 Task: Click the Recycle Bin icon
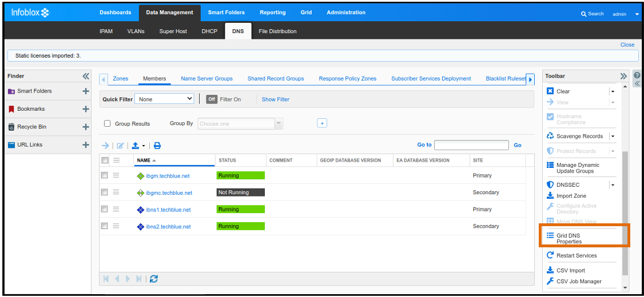[x=11, y=127]
